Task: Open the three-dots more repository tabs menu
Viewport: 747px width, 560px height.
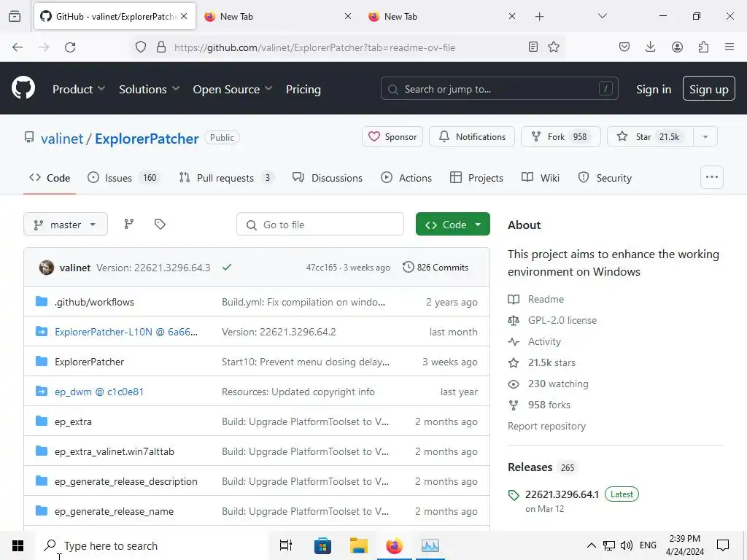Action: coord(712,177)
